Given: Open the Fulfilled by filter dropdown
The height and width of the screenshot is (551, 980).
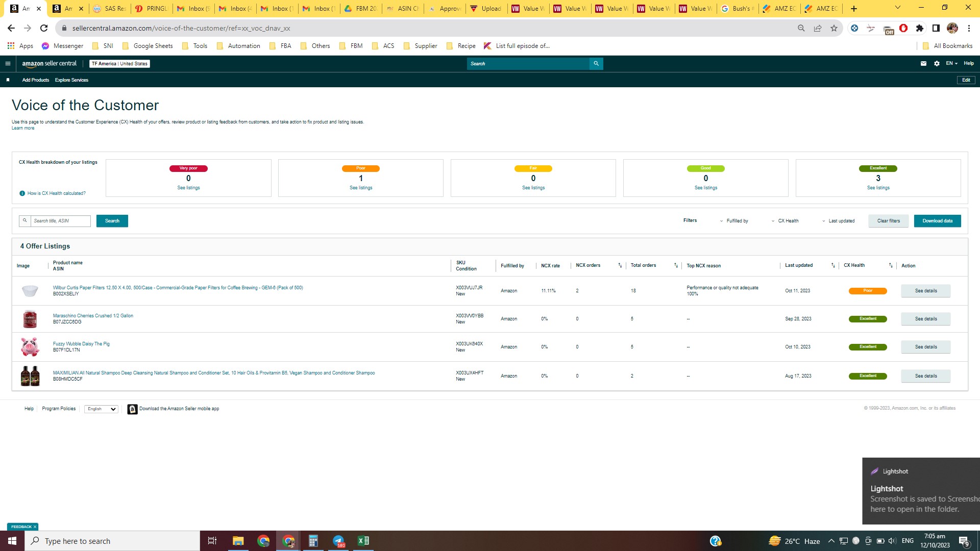Looking at the screenshot, I should pyautogui.click(x=733, y=221).
